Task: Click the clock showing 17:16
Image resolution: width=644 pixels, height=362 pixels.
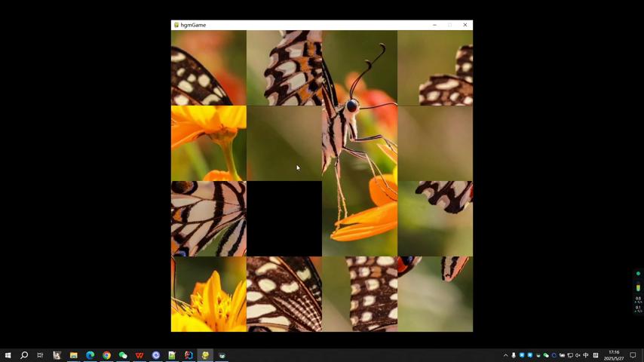Action: point(614,355)
